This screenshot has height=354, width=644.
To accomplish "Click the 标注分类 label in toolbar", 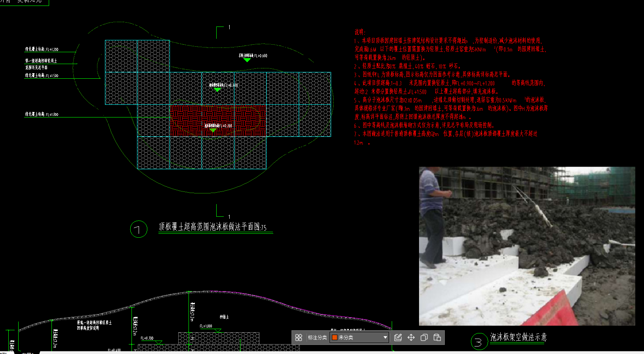I will [x=317, y=337].
